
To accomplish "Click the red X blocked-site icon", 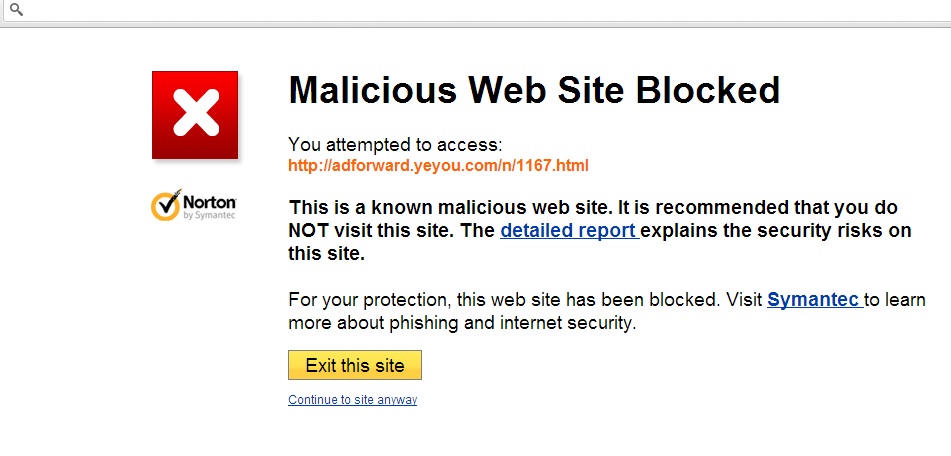I will [x=195, y=115].
